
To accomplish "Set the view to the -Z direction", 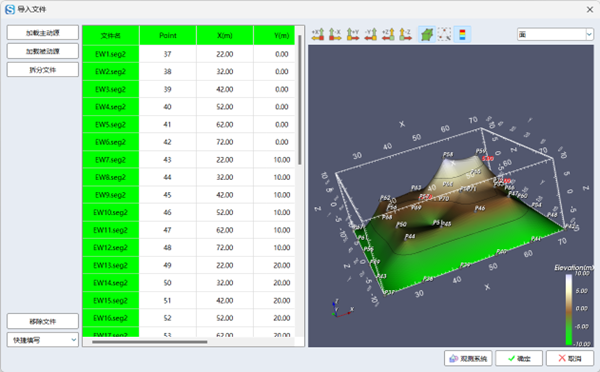I will tap(406, 34).
